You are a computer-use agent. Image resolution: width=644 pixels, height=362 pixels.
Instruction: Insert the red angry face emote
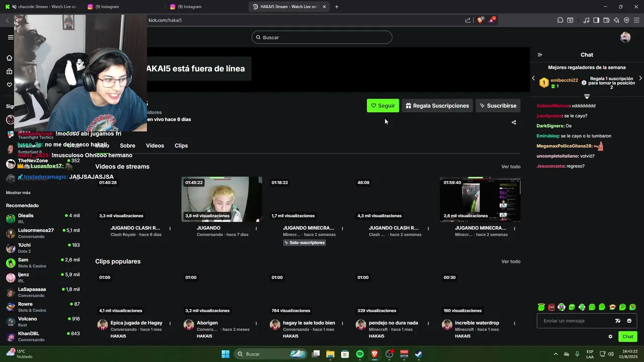tap(551, 307)
